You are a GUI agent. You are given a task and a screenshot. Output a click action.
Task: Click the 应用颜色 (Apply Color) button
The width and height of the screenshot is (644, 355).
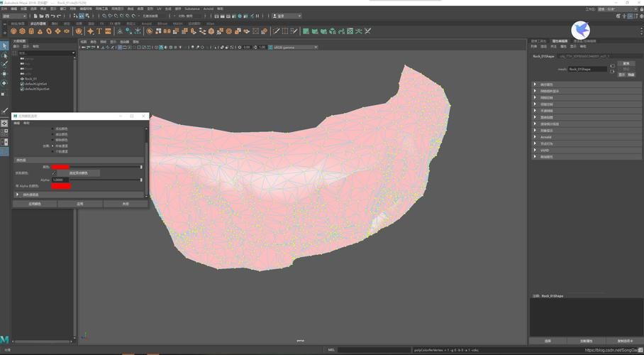point(35,204)
